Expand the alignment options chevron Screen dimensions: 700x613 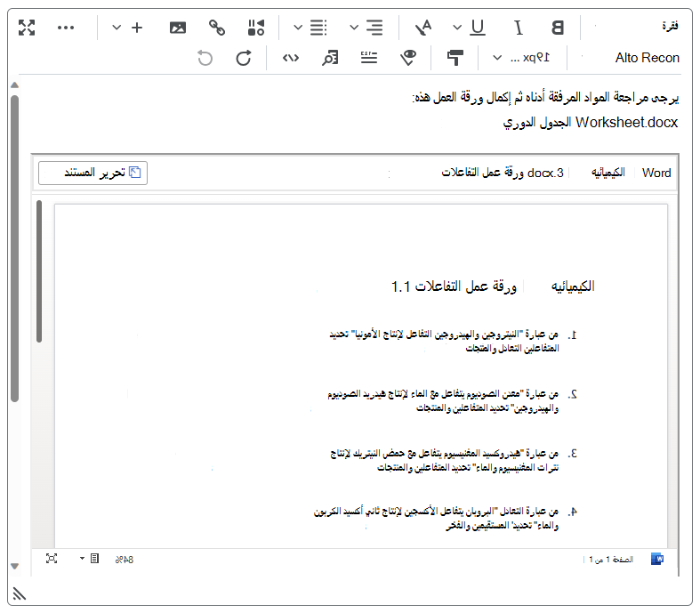(354, 28)
